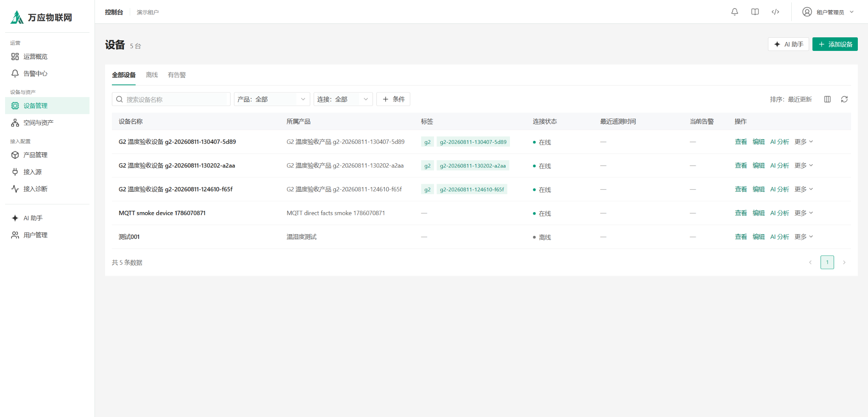Open the 产品: 全部 dropdown
This screenshot has height=417, width=868.
coord(272,99)
